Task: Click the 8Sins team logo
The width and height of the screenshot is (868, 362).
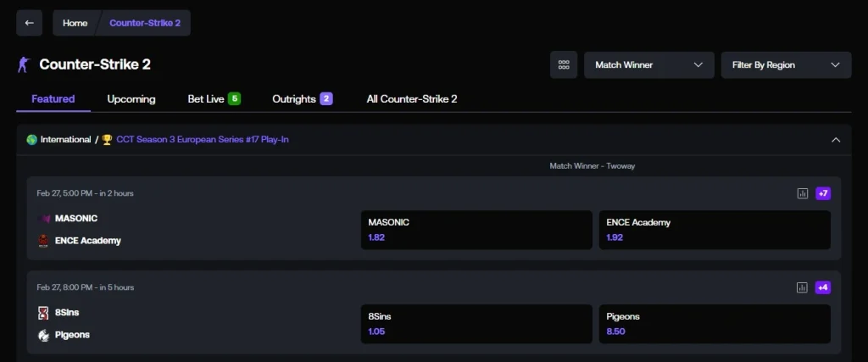Action: (x=43, y=313)
